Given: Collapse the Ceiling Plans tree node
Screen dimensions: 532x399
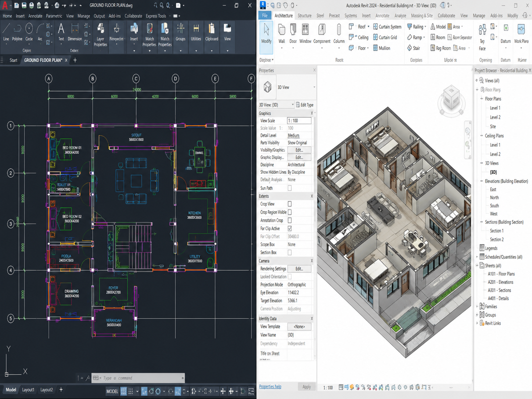Looking at the screenshot, I should tap(482, 136).
